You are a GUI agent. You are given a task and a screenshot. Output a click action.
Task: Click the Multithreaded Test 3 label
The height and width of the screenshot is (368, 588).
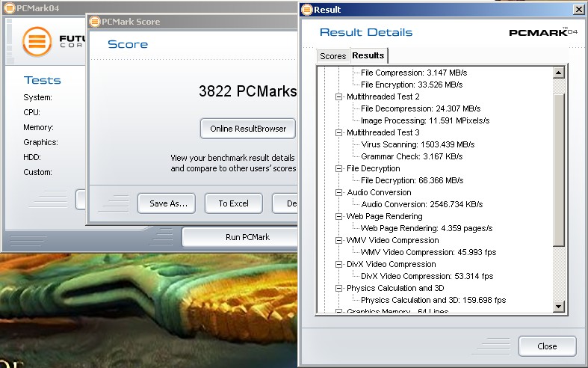coord(383,132)
